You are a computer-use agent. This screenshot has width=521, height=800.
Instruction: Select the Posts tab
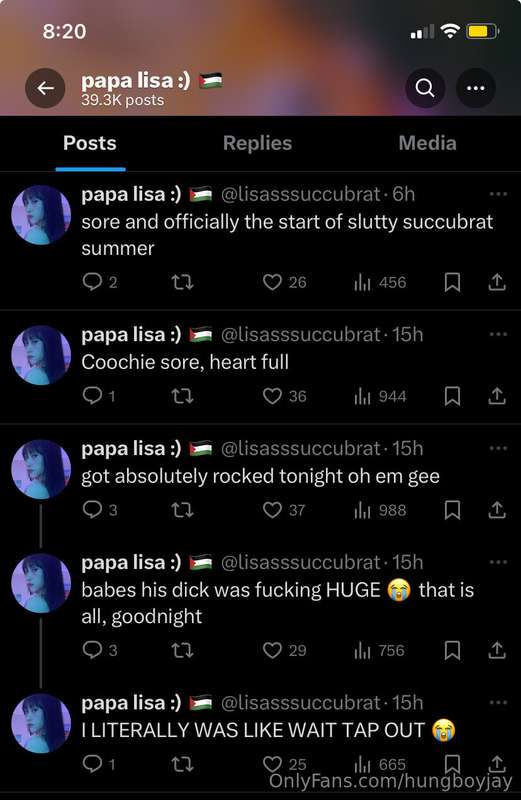pyautogui.click(x=90, y=143)
